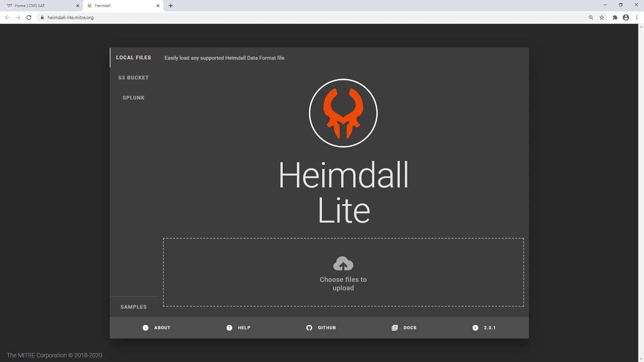The image size is (644, 362).
Task: Open the browser extensions puzzle icon
Action: click(x=615, y=17)
